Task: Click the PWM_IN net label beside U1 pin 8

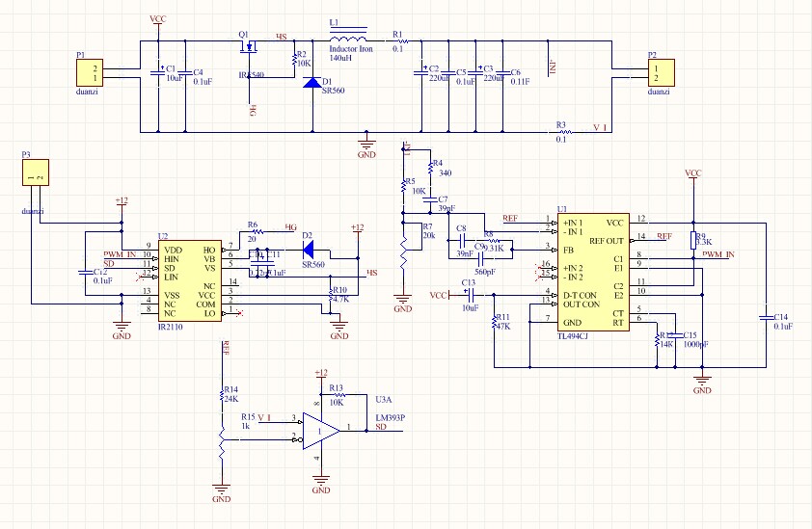Action: (x=718, y=254)
